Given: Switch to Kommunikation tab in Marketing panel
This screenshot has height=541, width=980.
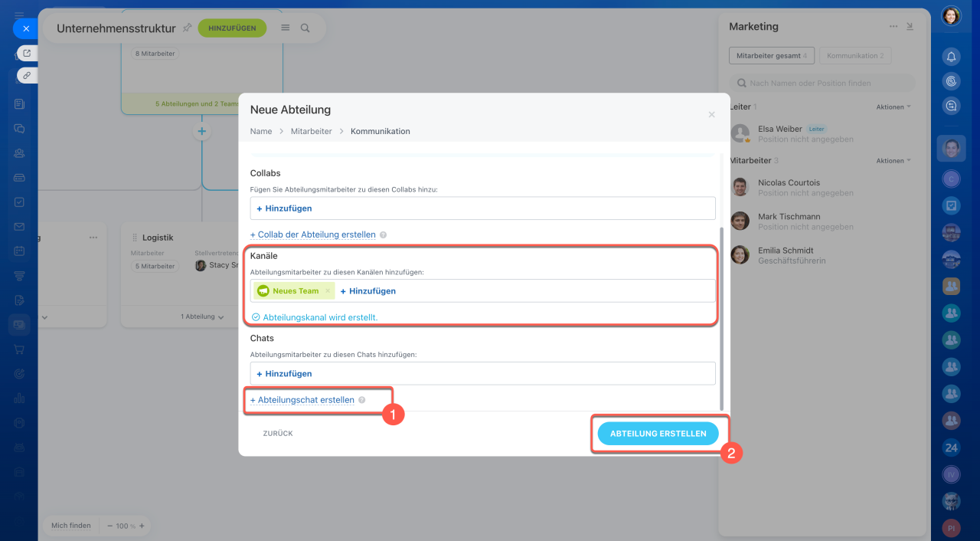Looking at the screenshot, I should (x=855, y=56).
